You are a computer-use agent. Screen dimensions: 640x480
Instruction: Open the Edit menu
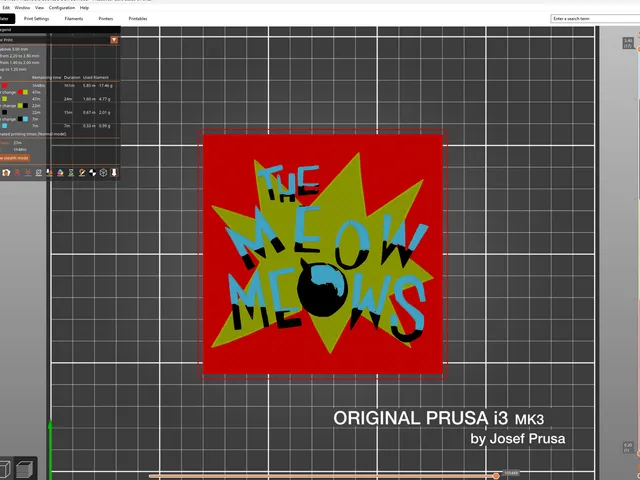[x=6, y=8]
